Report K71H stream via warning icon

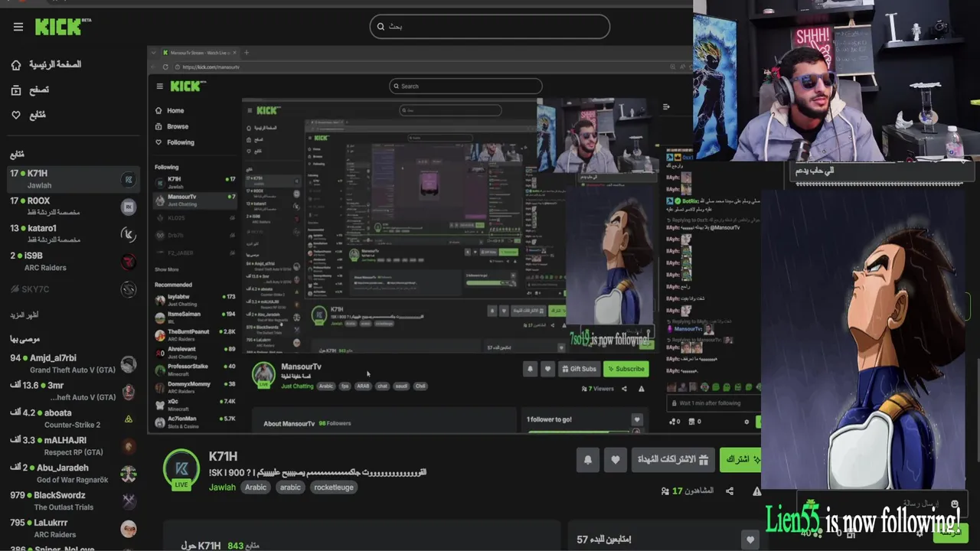point(756,491)
